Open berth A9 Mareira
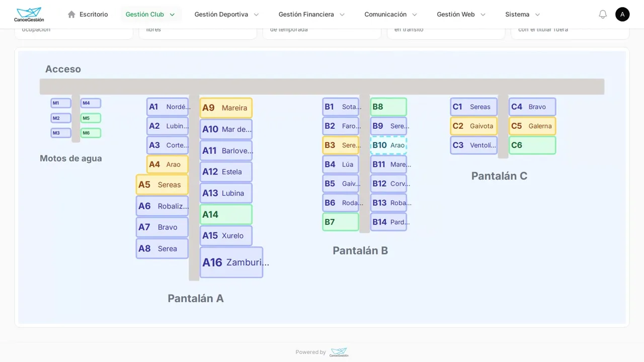 [x=226, y=108]
